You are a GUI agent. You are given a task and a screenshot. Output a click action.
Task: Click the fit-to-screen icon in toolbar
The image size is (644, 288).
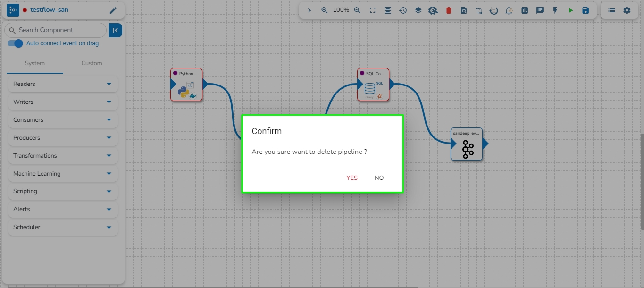372,10
